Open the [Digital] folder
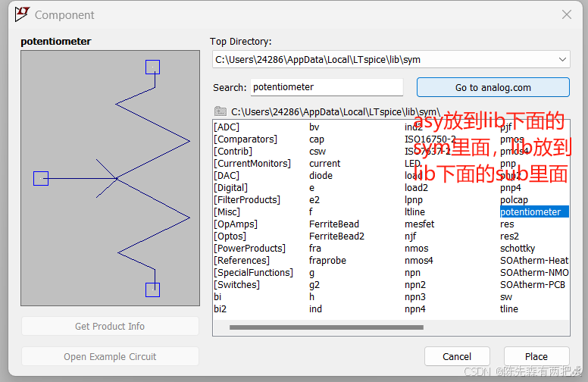Screen dimensions: 588x382 pos(230,188)
